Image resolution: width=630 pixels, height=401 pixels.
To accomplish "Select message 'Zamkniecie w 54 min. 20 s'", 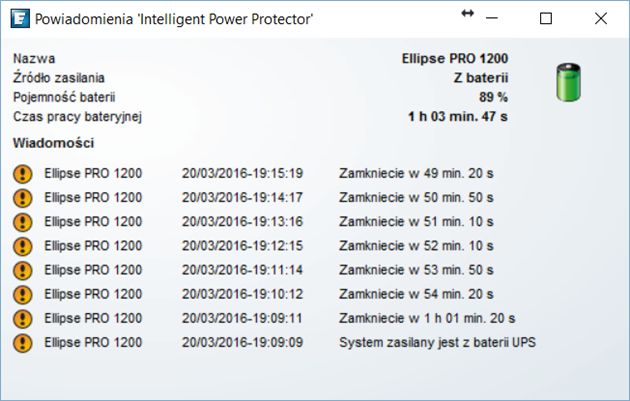I will coord(416,294).
